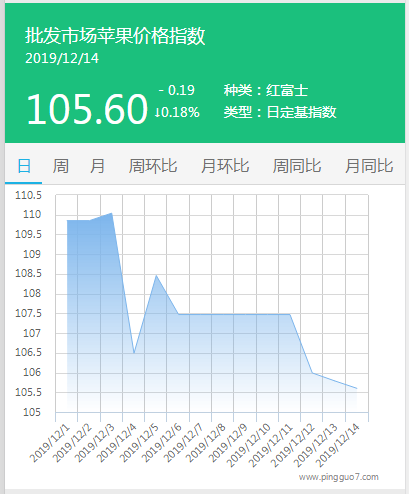Screen dimensions: 409x494
Task: Click the y-axis label 109.5
Action: tap(29, 234)
